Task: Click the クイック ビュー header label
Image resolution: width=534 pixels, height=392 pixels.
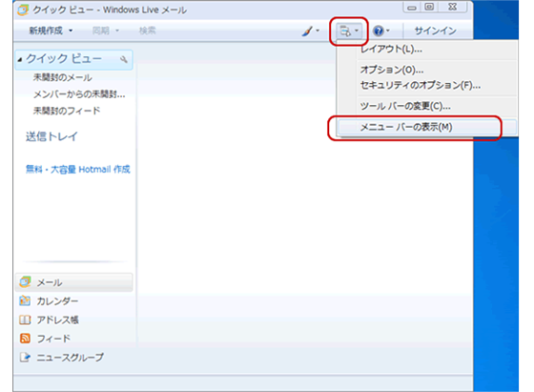Action: (x=64, y=58)
